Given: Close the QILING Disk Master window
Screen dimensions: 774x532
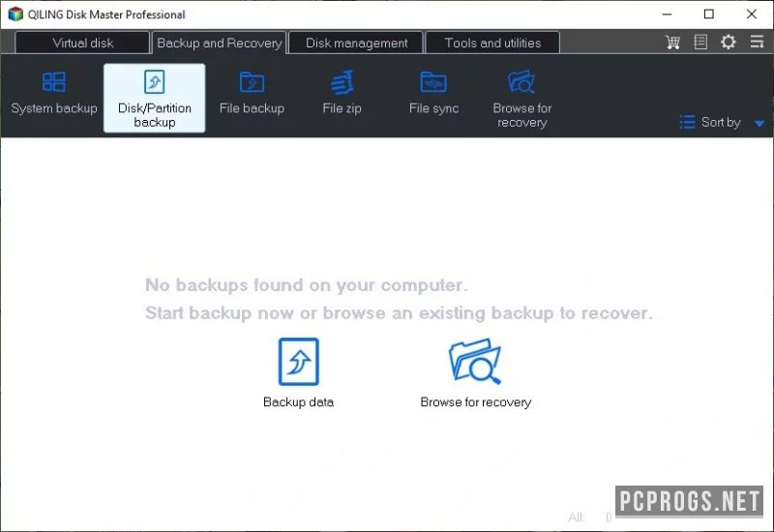Looking at the screenshot, I should [752, 15].
